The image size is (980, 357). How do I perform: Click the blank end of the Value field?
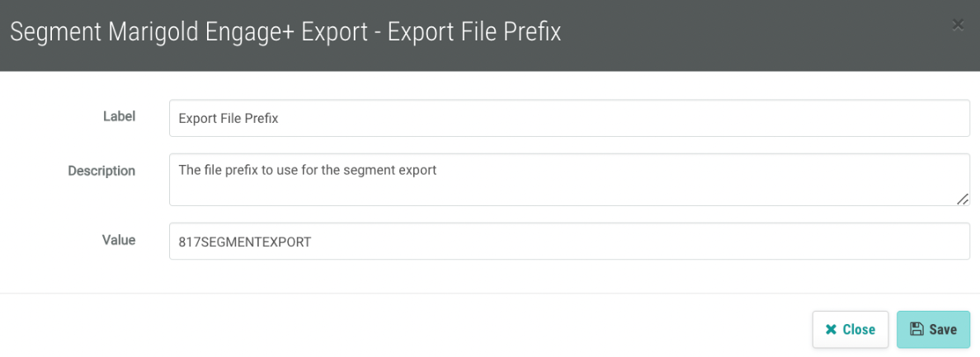742,242
